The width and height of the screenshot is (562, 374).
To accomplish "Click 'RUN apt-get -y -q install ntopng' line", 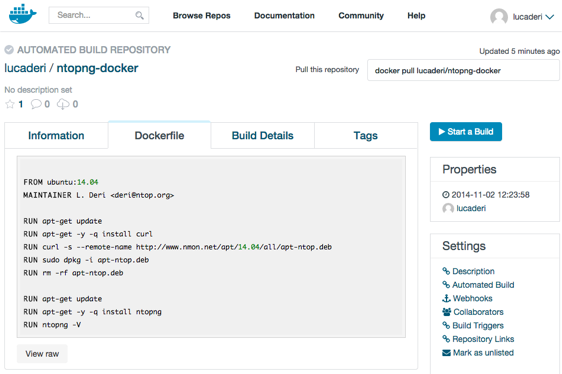I will point(92,312).
